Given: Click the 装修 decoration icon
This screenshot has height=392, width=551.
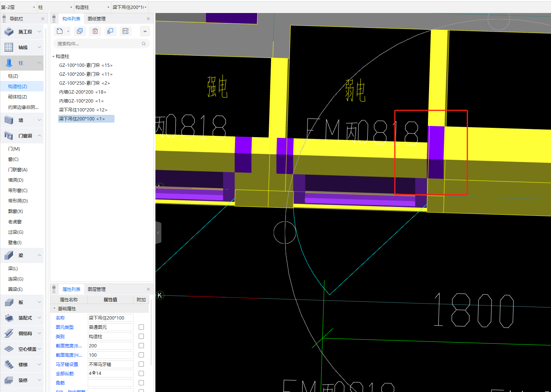Looking at the screenshot, I should point(9,380).
